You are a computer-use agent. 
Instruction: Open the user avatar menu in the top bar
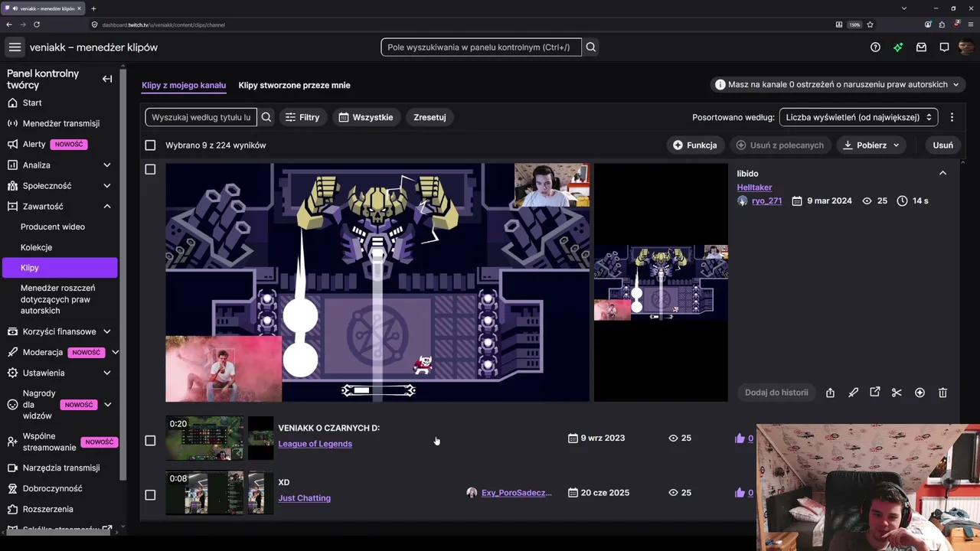point(966,47)
